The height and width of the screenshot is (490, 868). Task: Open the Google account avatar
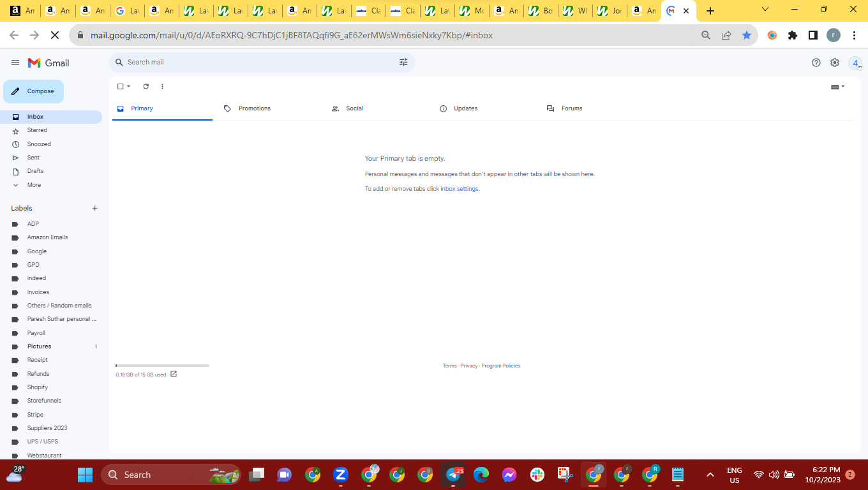[855, 63]
